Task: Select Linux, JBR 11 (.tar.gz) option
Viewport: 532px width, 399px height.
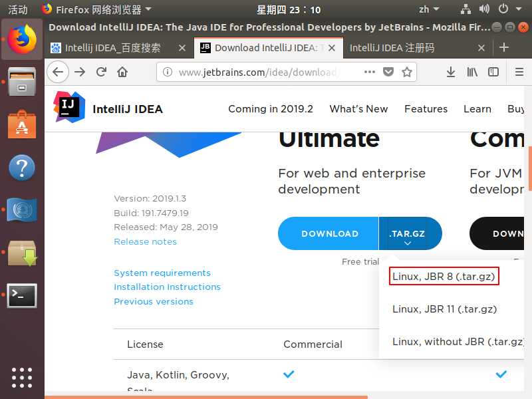Action: pos(444,309)
